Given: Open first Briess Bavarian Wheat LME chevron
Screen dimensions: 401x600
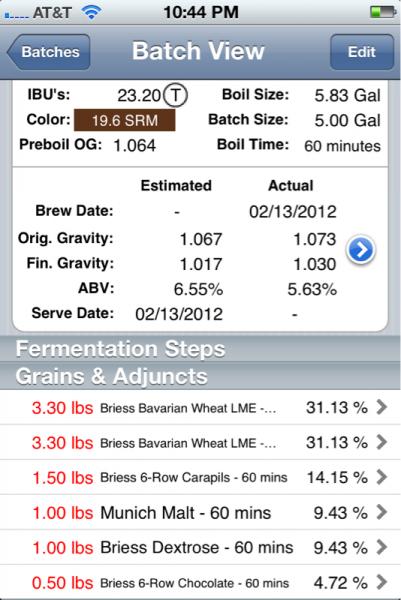Looking at the screenshot, I should tap(381, 407).
